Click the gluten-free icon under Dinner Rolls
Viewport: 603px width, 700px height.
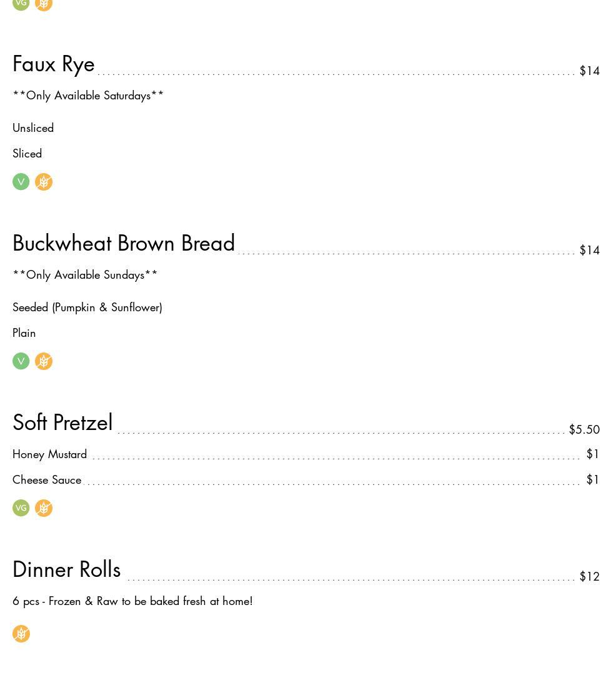click(21, 634)
